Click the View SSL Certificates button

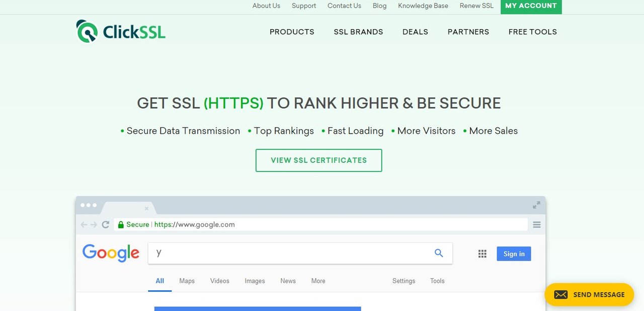coord(319,160)
